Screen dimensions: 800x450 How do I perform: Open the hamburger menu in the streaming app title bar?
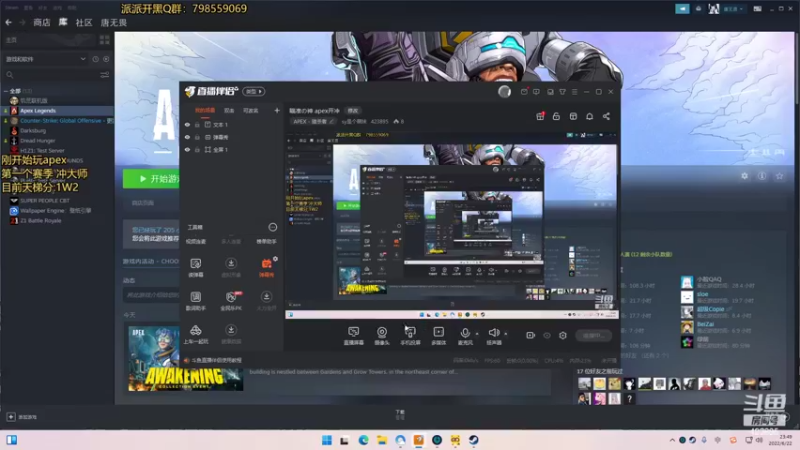(574, 92)
